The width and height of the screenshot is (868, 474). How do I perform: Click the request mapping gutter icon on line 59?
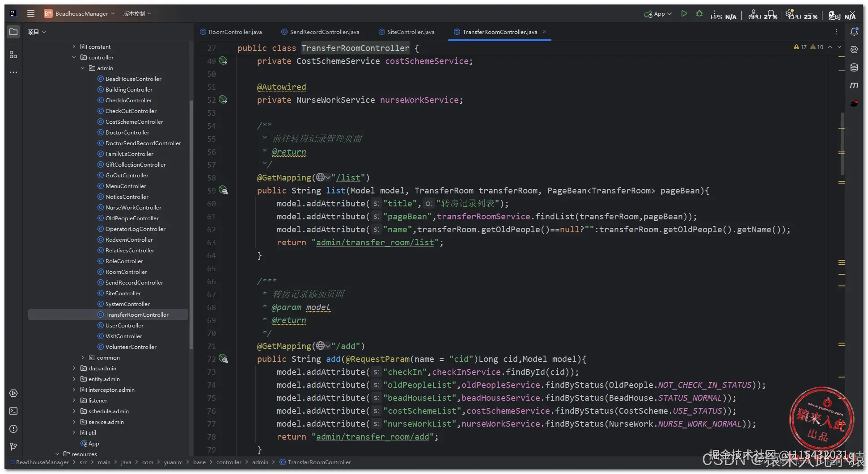(x=223, y=190)
